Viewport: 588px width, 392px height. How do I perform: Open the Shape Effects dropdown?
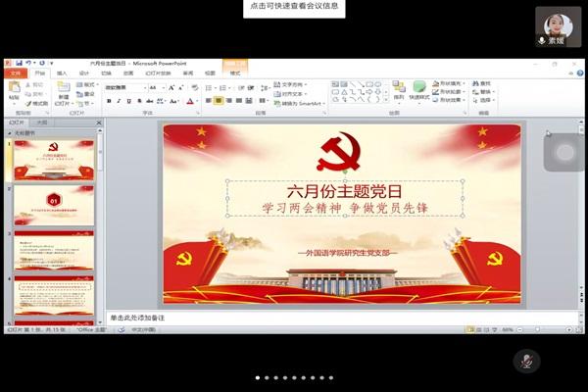[449, 100]
